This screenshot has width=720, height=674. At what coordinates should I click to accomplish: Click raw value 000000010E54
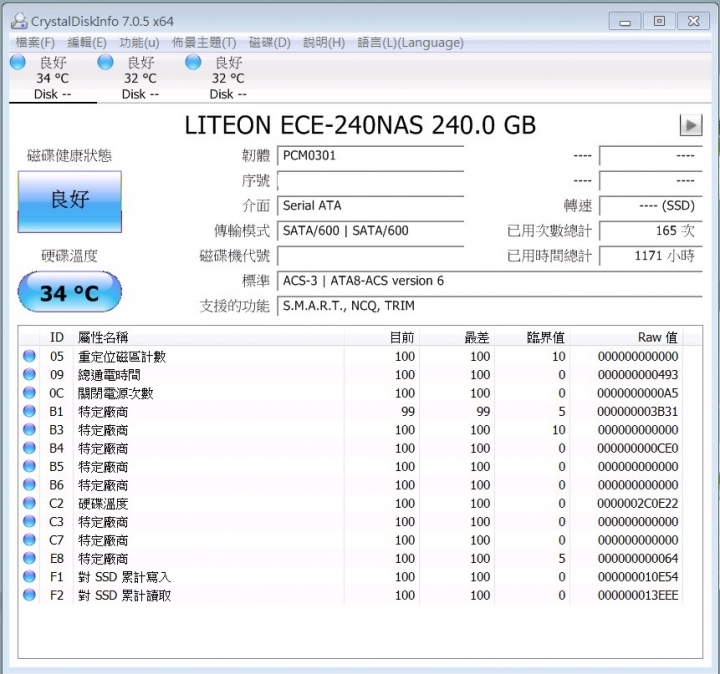coord(637,577)
